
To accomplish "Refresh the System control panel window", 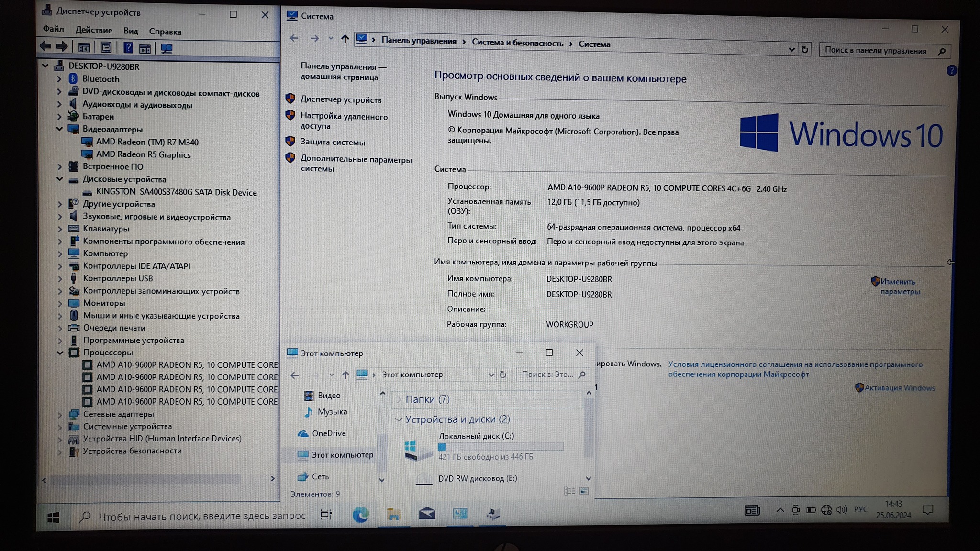I will [805, 49].
